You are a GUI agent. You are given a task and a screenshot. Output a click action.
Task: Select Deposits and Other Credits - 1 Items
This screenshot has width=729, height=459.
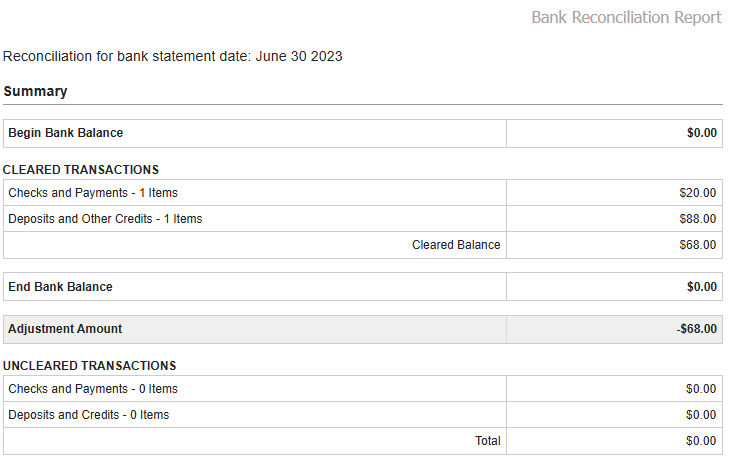coord(105,219)
